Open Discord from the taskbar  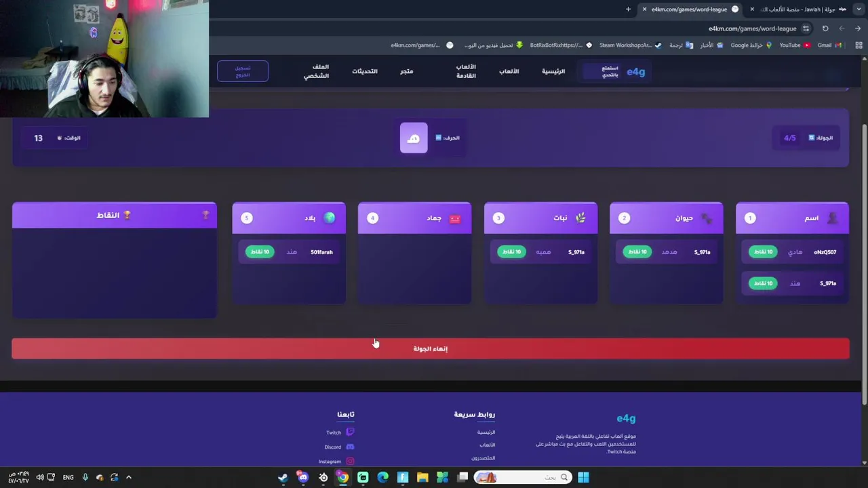(303, 478)
